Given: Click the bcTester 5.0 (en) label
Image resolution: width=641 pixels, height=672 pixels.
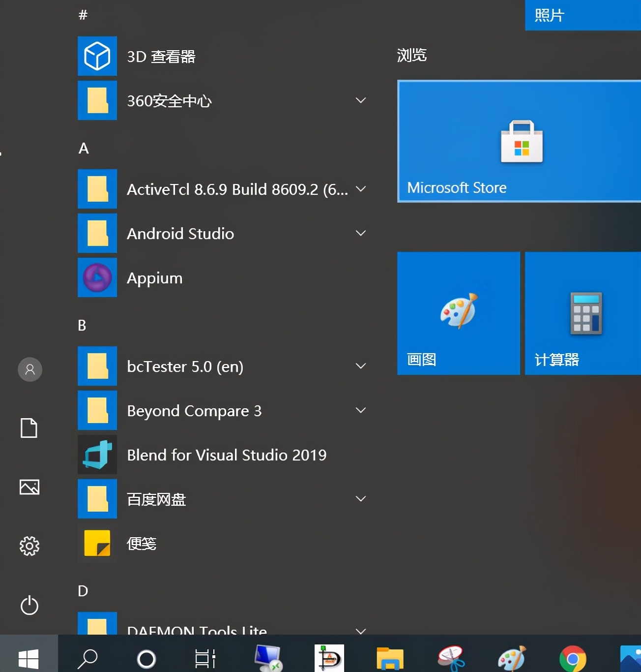Looking at the screenshot, I should pyautogui.click(x=185, y=367).
